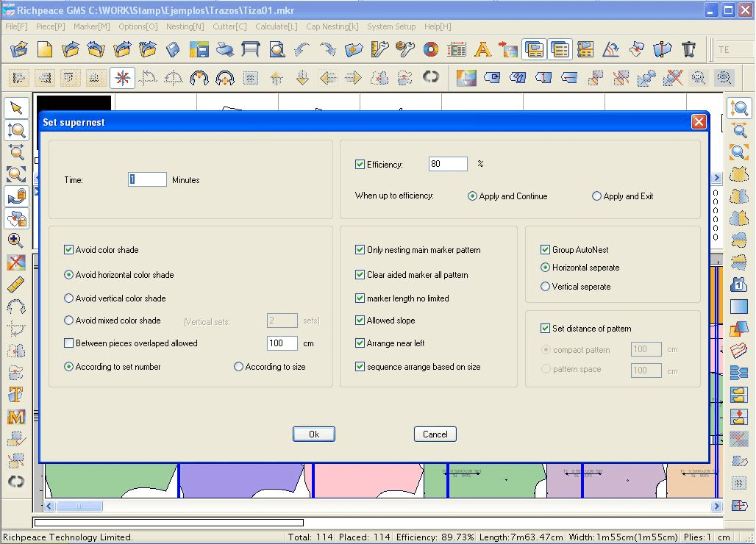Click the undo arrow toolbar icon
Viewport: 756px width, 544px height.
click(302, 49)
